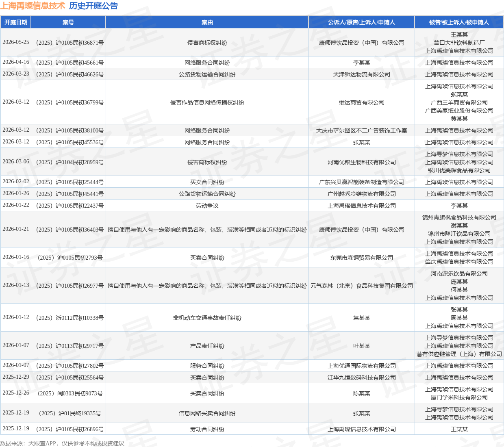Click plaintiff 叶某某
Screen dimensions: 504x447
[362, 346]
